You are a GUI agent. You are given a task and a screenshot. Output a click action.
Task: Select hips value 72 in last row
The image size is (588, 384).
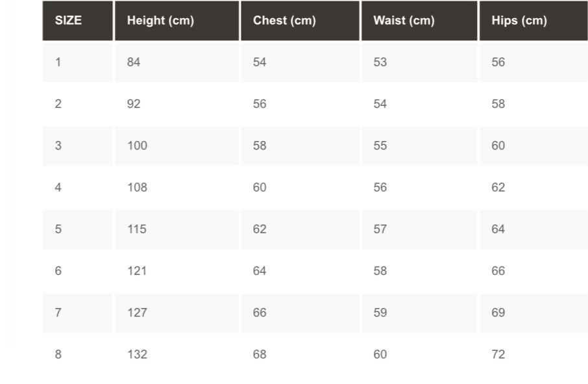(498, 354)
